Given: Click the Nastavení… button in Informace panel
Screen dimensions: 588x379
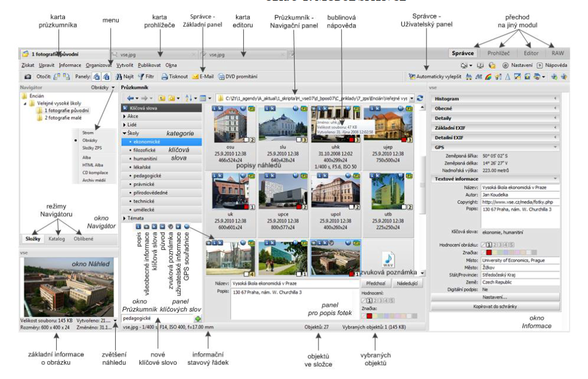Looking at the screenshot, I should click(494, 297).
